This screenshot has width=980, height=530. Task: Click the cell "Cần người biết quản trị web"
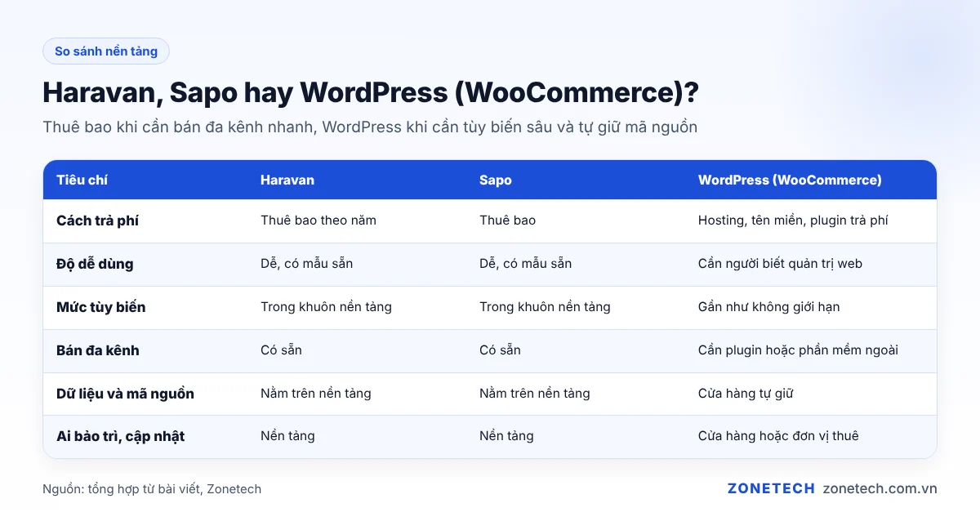780,264
